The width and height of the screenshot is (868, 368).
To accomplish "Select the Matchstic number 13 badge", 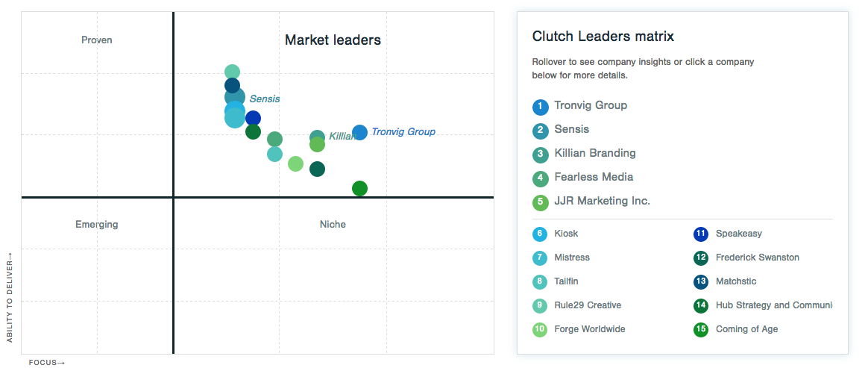I will pos(701,281).
